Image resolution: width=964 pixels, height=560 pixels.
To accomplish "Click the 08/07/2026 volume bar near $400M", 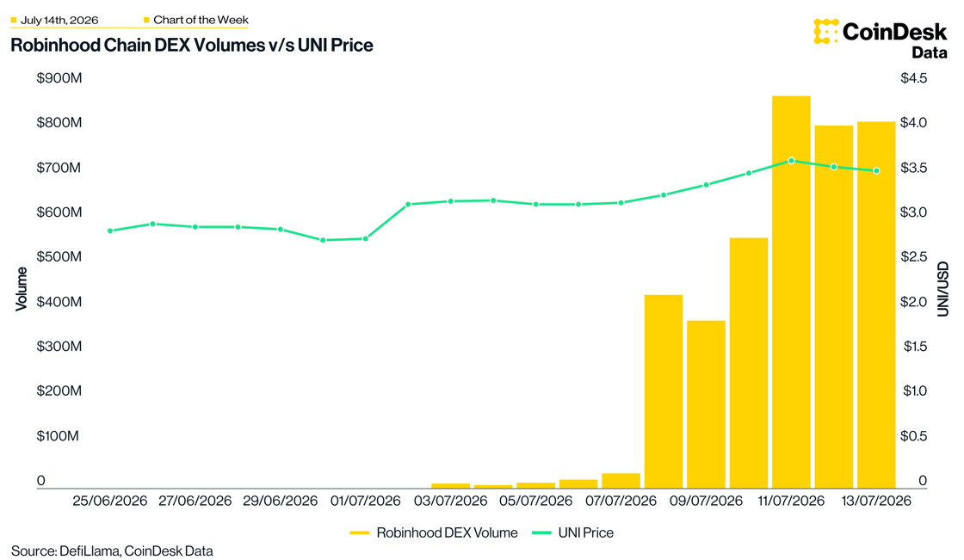I will pos(664,391).
